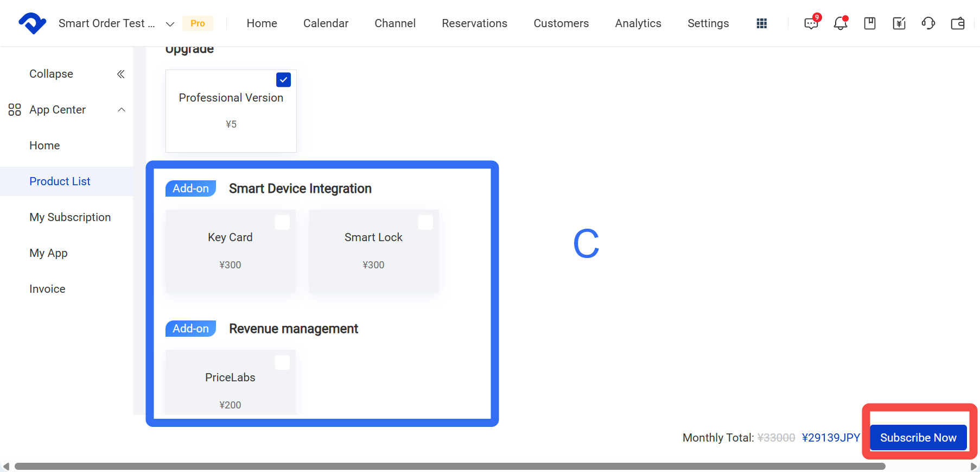Check the PriceLabs add-on checkbox
Screen dimensions: 980x472
click(282, 363)
